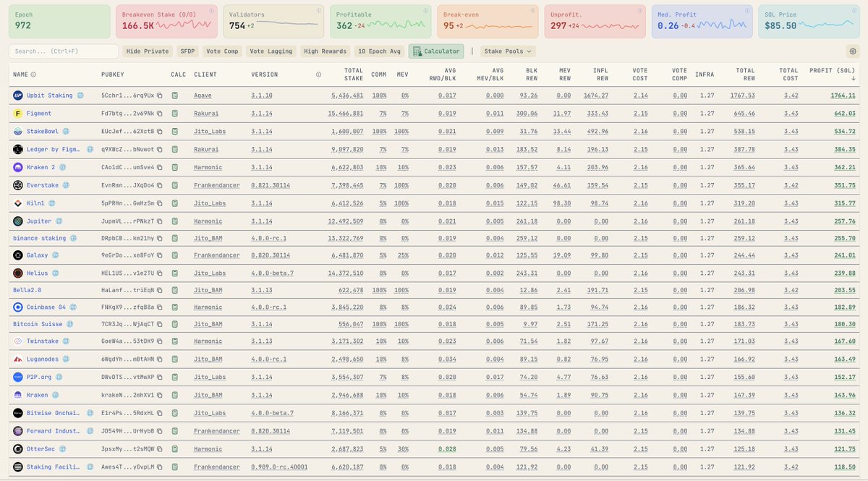Viewport: 868px width, 481px height.
Task: Sort by the INFL REW column header
Action: [x=600, y=75]
